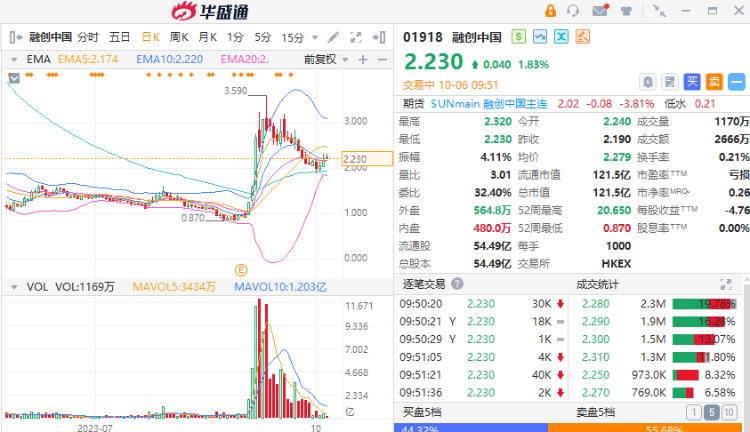Click the 3.590 high price marker
The width and height of the screenshot is (750, 432).
236,90
